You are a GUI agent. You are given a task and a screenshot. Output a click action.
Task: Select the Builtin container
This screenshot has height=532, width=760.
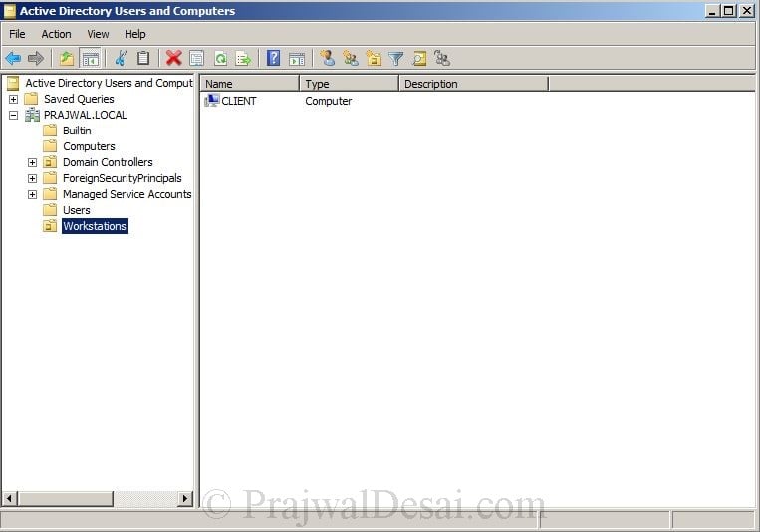point(77,131)
